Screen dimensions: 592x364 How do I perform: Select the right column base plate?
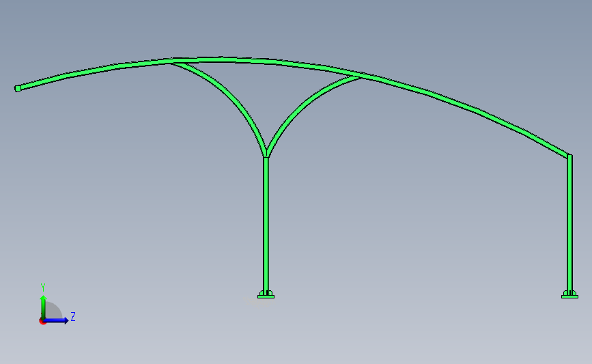click(x=569, y=296)
